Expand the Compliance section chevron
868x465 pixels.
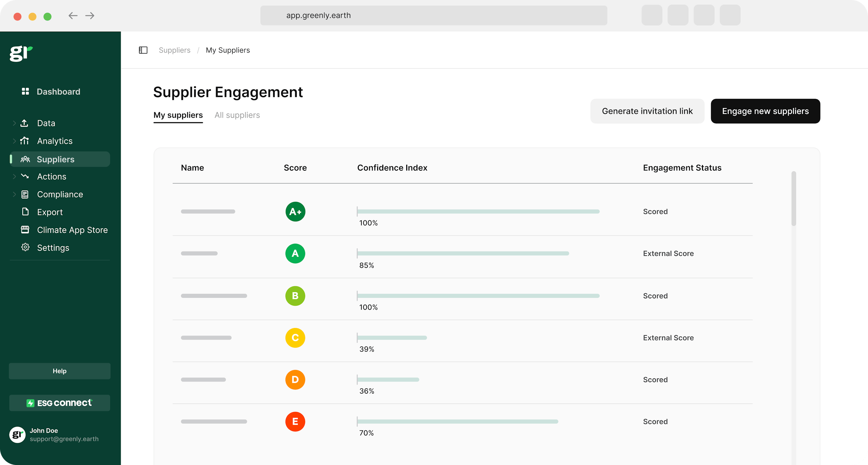(x=14, y=194)
